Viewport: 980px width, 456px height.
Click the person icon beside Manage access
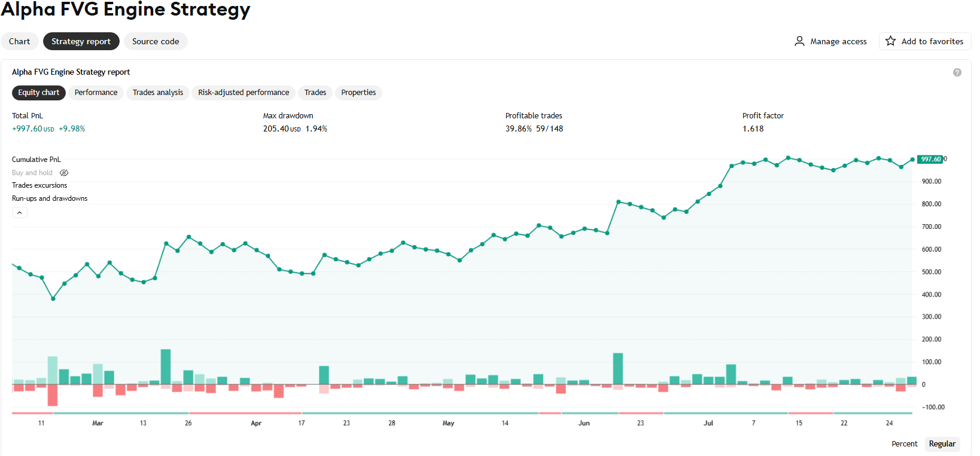799,41
